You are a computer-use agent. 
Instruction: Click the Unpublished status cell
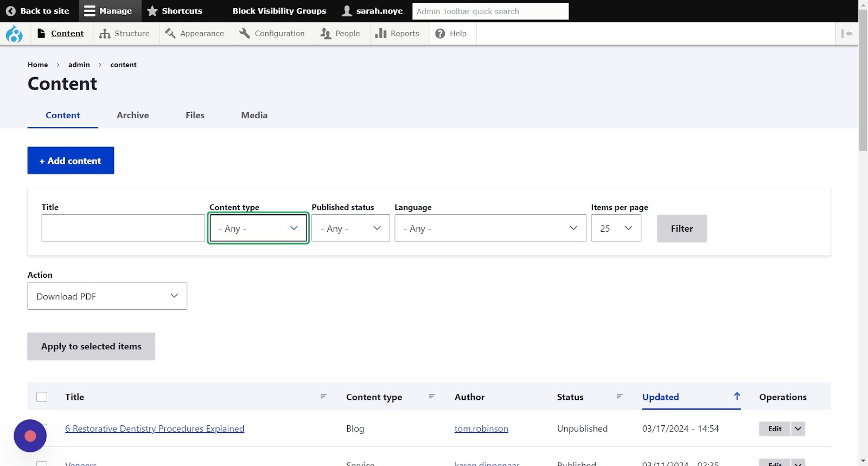coord(582,429)
